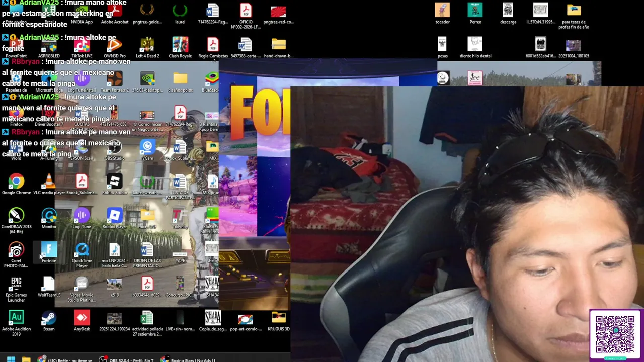
Task: Open the CorelDRAW 2018 (64-Bit) shortcut
Action: [x=16, y=220]
